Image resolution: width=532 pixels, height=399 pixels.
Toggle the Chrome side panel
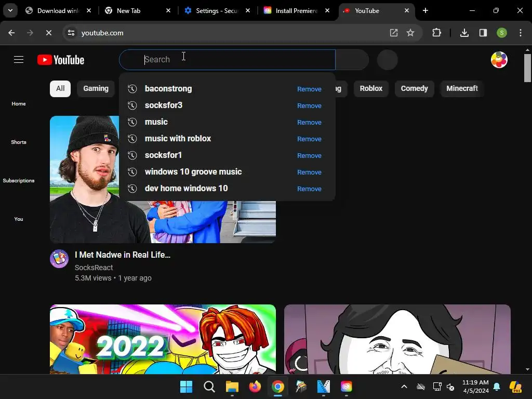[483, 33]
